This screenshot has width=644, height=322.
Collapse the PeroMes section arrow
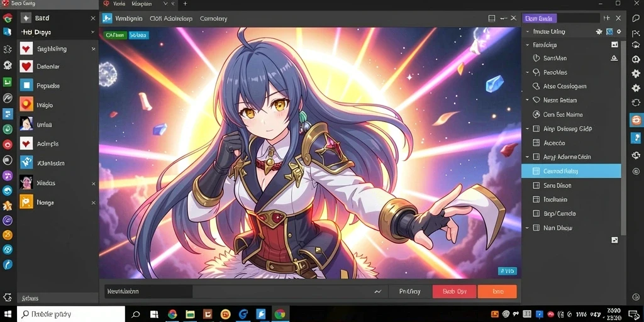coord(528,72)
